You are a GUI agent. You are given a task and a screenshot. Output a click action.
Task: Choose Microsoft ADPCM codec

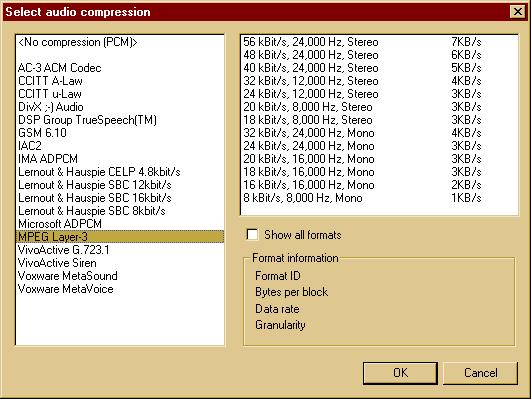click(x=120, y=224)
